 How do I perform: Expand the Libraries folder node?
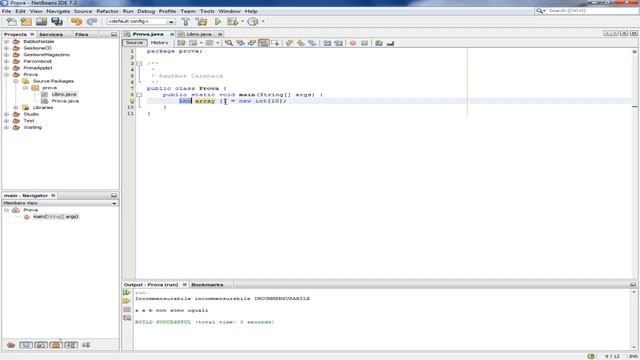coord(16,108)
